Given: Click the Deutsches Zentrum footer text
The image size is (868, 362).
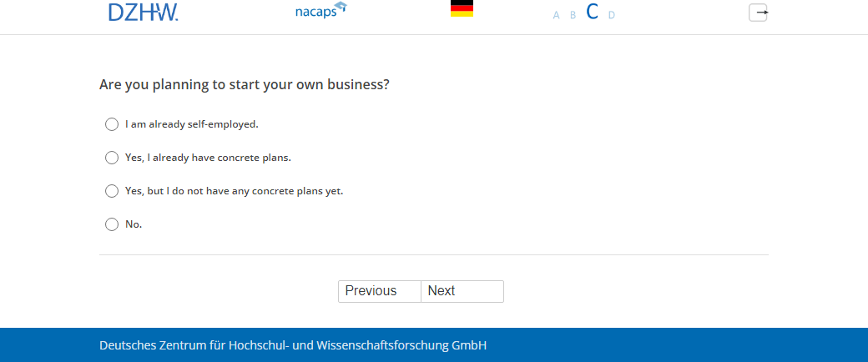Looking at the screenshot, I should tap(293, 345).
